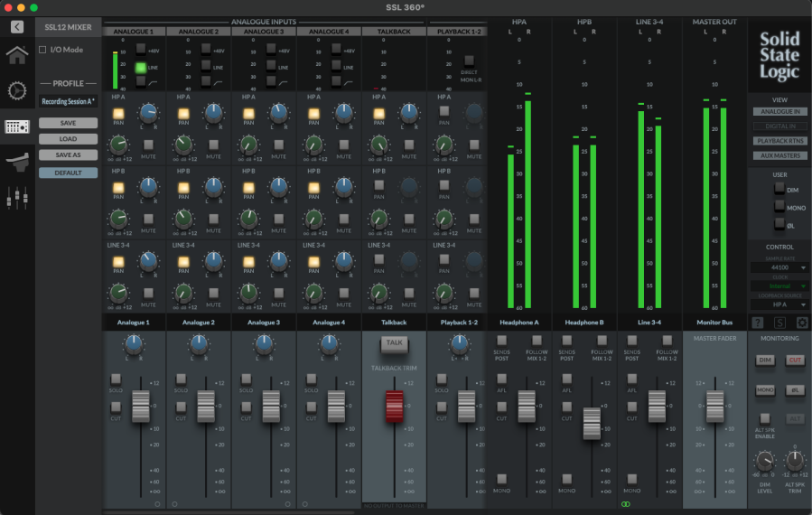Collapse the sidebar with the back chevron

(x=17, y=27)
